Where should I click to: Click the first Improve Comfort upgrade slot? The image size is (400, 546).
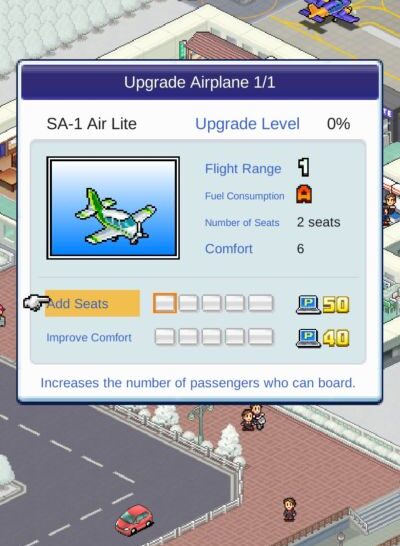tap(164, 337)
